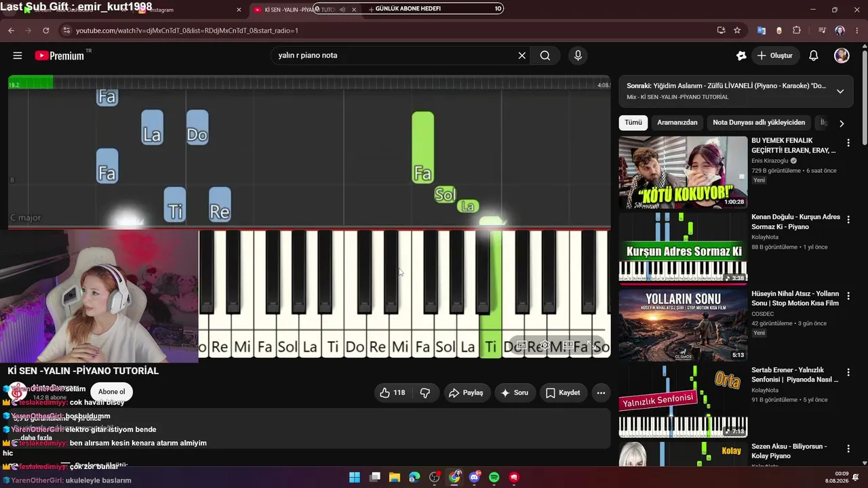Open options for Yolların Sonu video
The height and width of the screenshot is (488, 868).
click(x=848, y=296)
